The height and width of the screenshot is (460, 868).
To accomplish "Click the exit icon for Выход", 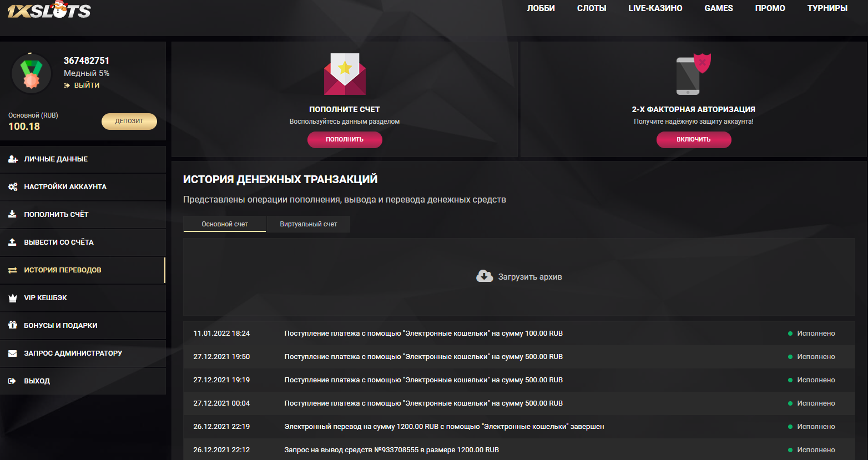I will click(x=12, y=381).
